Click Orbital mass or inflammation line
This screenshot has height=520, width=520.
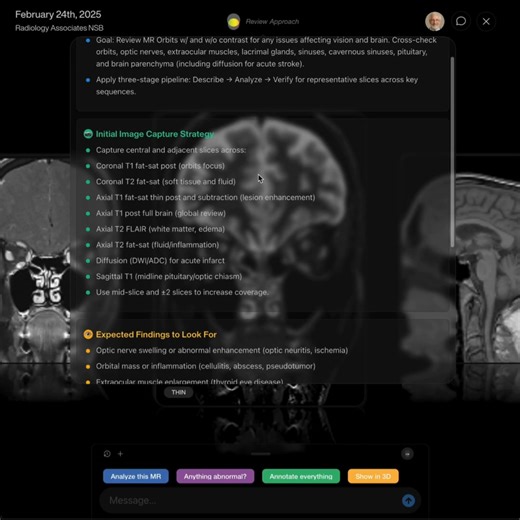point(206,366)
